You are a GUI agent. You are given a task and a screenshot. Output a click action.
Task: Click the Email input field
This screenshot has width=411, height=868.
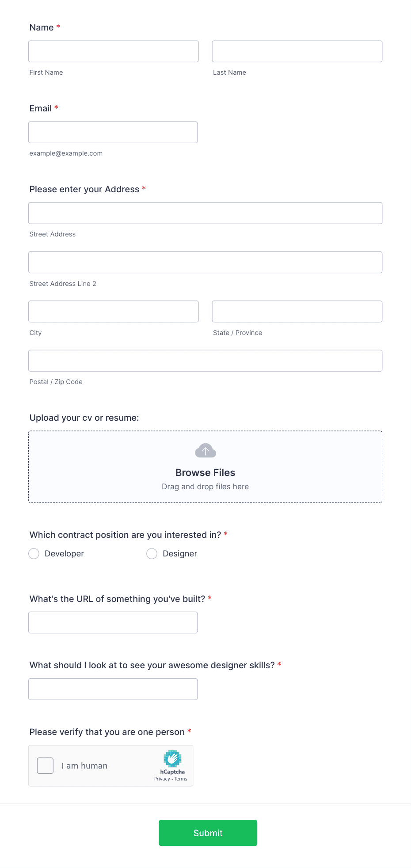click(113, 132)
